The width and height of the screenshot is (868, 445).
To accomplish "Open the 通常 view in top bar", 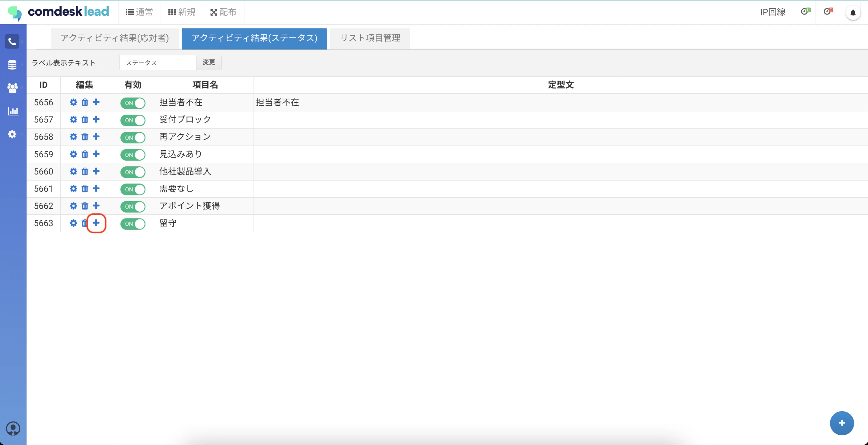I will (x=139, y=12).
